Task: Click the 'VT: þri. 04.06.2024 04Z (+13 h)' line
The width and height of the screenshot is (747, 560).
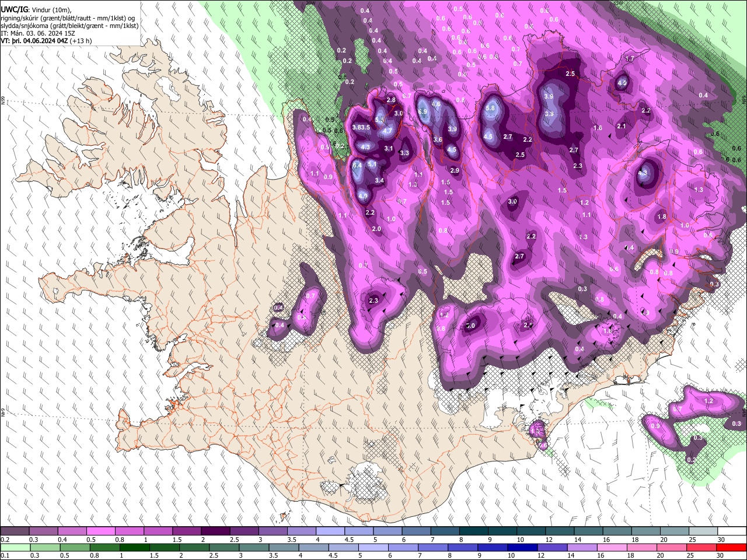Action: click(46, 41)
